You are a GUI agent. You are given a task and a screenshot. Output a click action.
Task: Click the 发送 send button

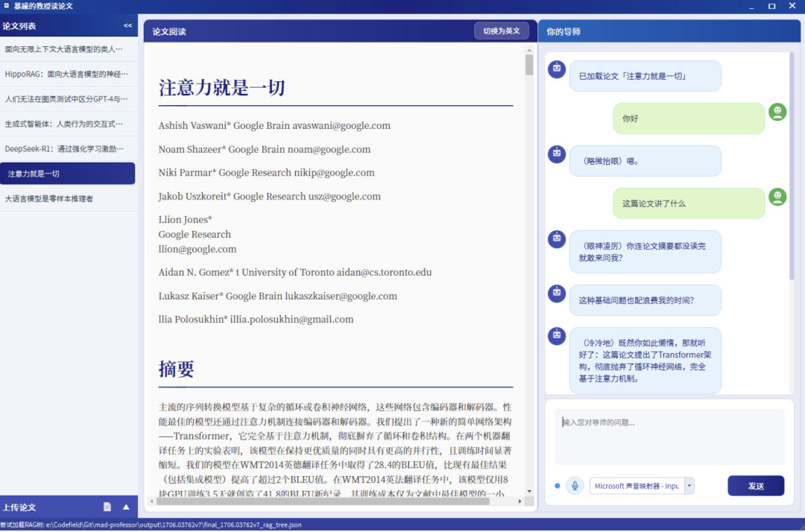tap(756, 486)
